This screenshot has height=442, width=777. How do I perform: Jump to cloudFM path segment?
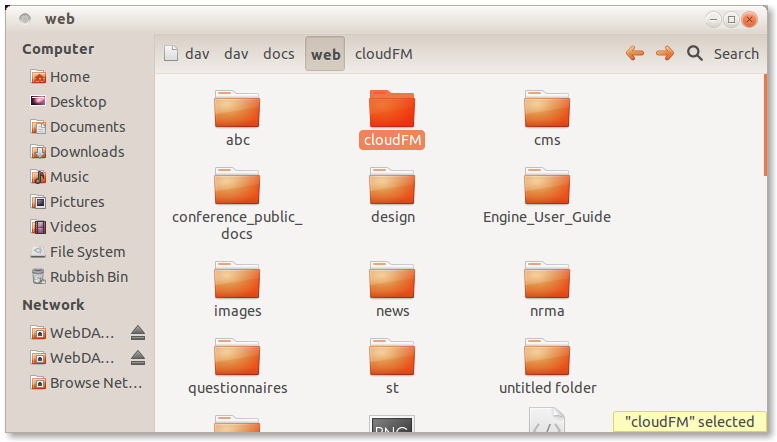384,54
